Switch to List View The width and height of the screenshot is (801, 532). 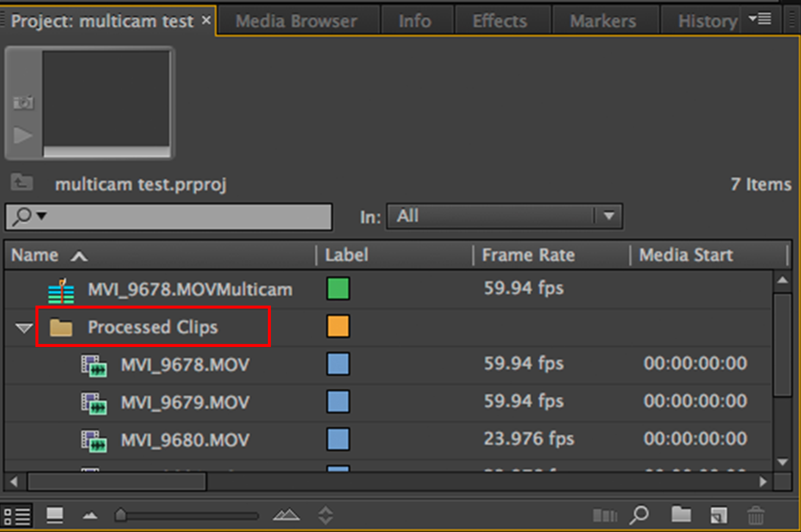(x=17, y=515)
